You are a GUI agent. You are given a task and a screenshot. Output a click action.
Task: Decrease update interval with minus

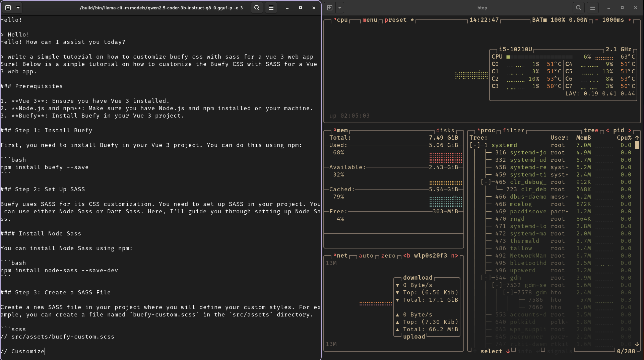click(596, 20)
